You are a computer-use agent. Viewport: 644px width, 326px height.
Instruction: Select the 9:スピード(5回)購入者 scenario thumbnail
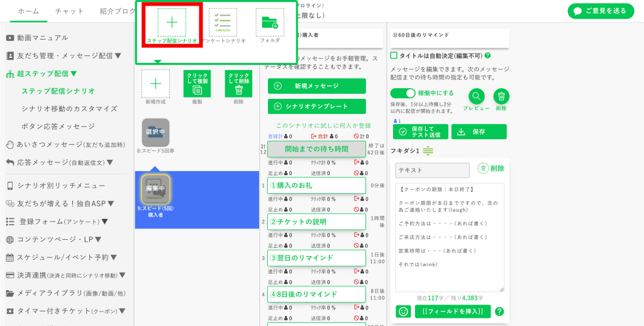[x=156, y=188]
